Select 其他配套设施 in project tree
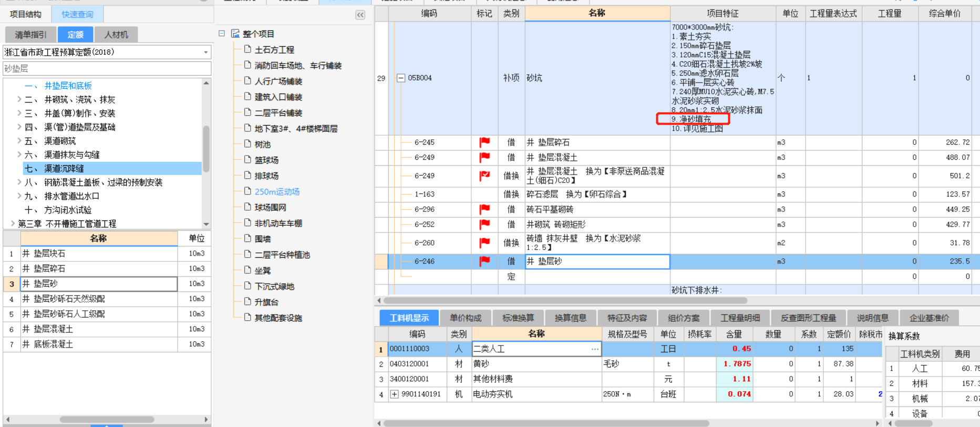Screen dimensions: 980x427 coord(278,318)
